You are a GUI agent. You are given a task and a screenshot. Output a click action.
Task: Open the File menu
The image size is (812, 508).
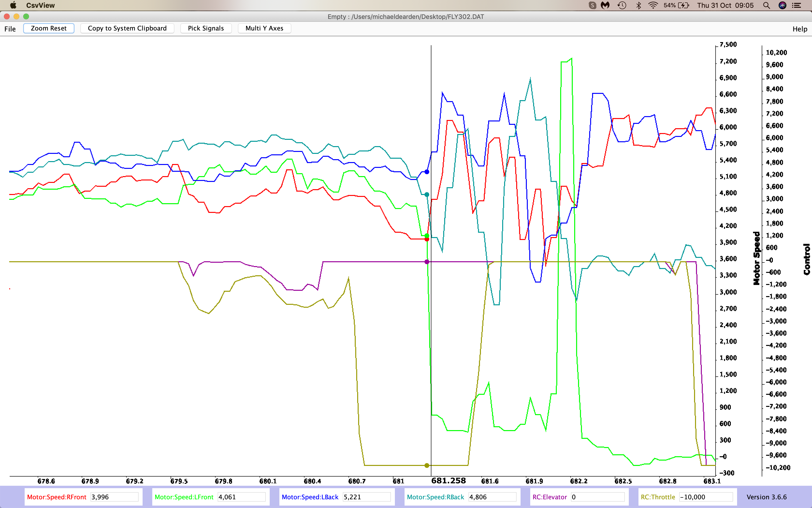10,29
